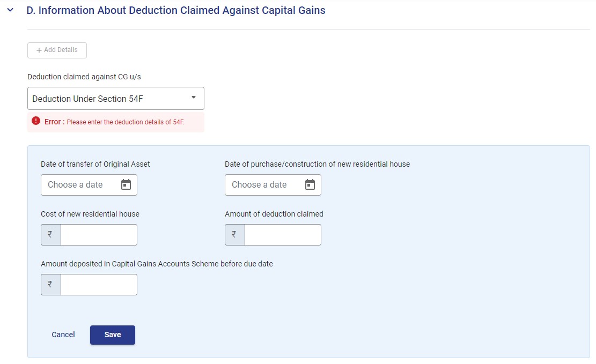Viewport: 596px width, 364px height.
Task: Click rupee symbol beside Amount of deduction claimed
Action: pos(234,235)
